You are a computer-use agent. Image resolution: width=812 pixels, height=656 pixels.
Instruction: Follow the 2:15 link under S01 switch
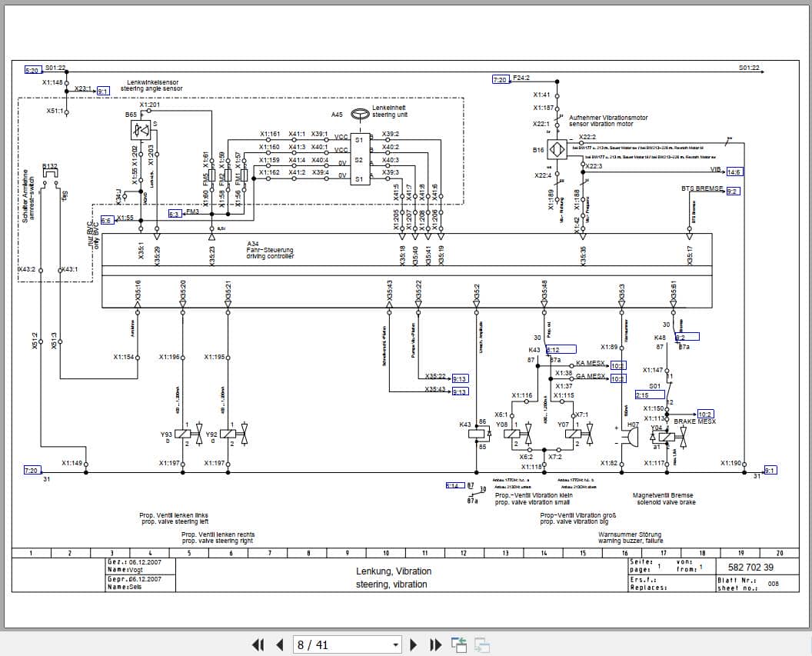coord(650,395)
